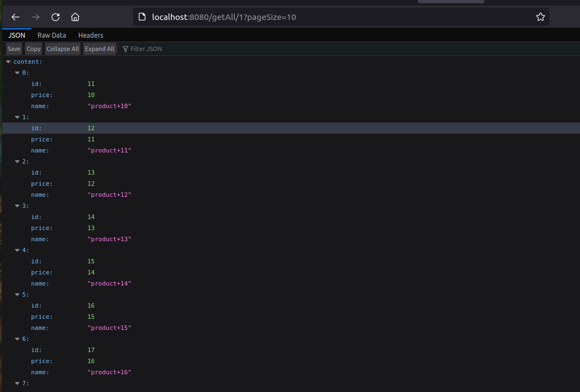Click the filter funnel icon
Viewport: 580px width, 392px height.
coord(125,49)
